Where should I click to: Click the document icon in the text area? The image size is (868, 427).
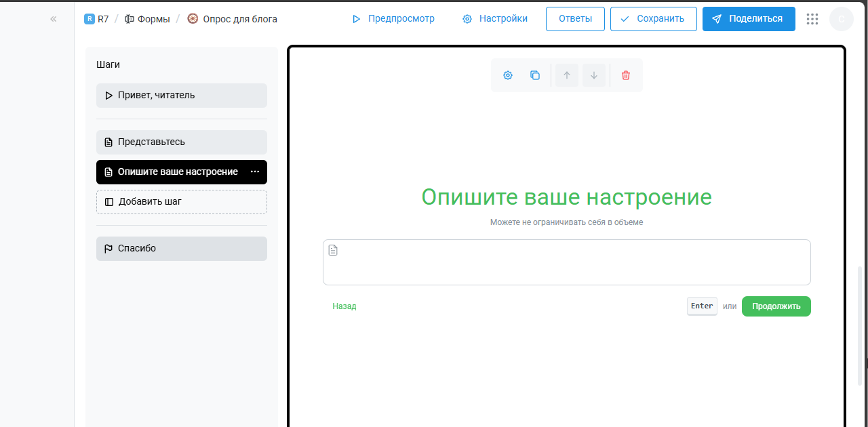pyautogui.click(x=333, y=251)
